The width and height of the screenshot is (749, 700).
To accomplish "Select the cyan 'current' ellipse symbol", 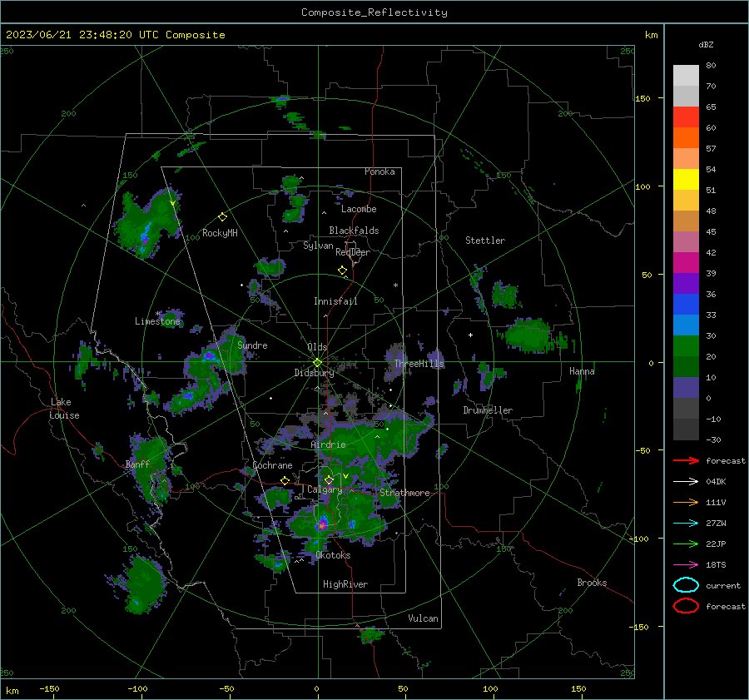I will [x=686, y=585].
